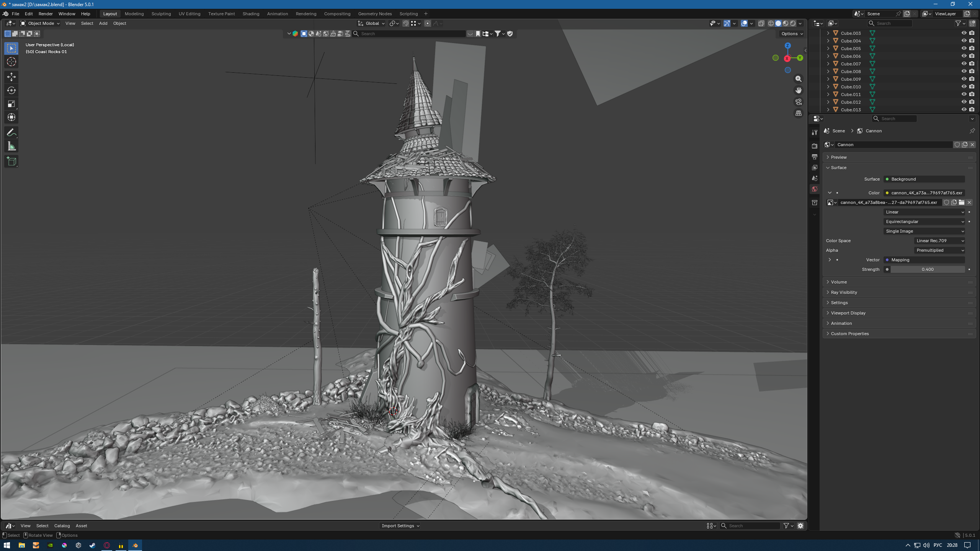Toggle proportional editing in the viewport header

pyautogui.click(x=428, y=23)
